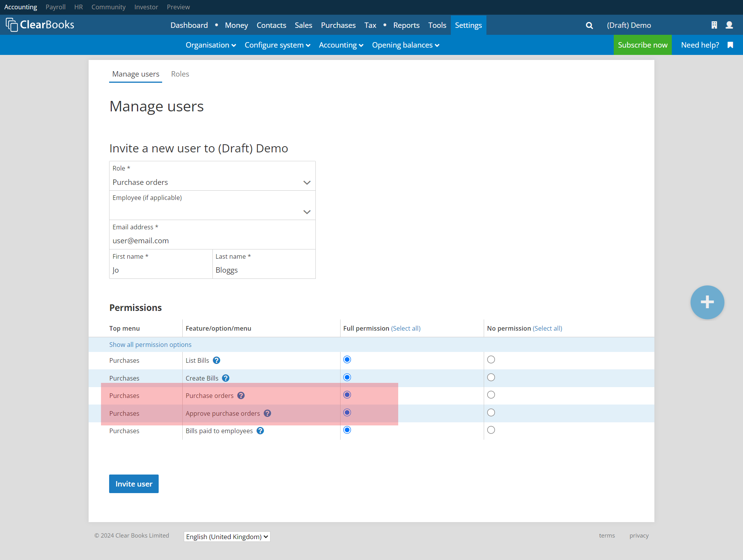Switch to the Roles tab

(180, 74)
